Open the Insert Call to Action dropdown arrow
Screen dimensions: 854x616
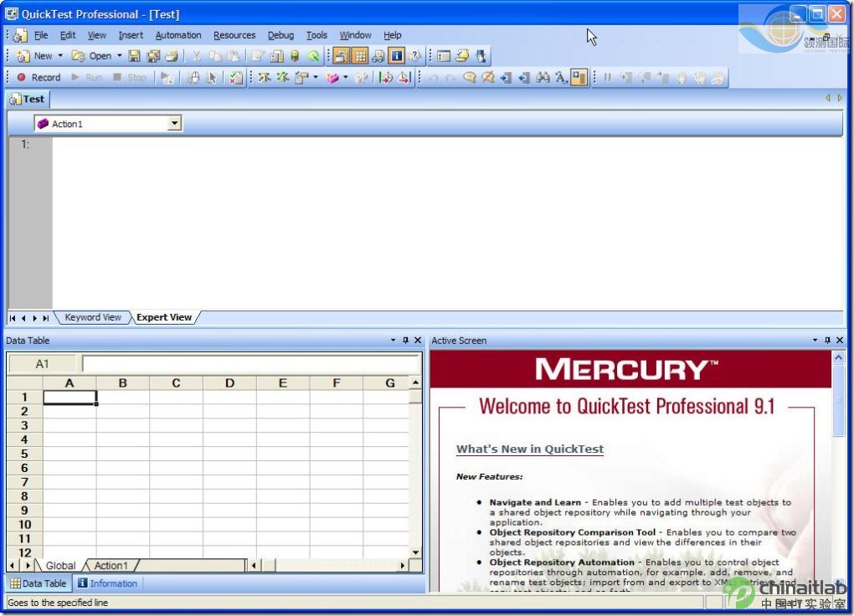point(345,77)
